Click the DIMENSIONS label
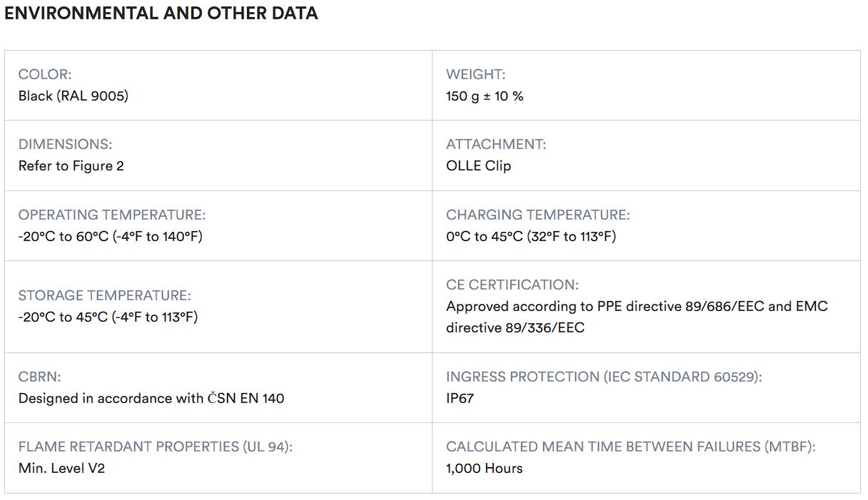Image resolution: width=868 pixels, height=500 pixels. coord(65,144)
